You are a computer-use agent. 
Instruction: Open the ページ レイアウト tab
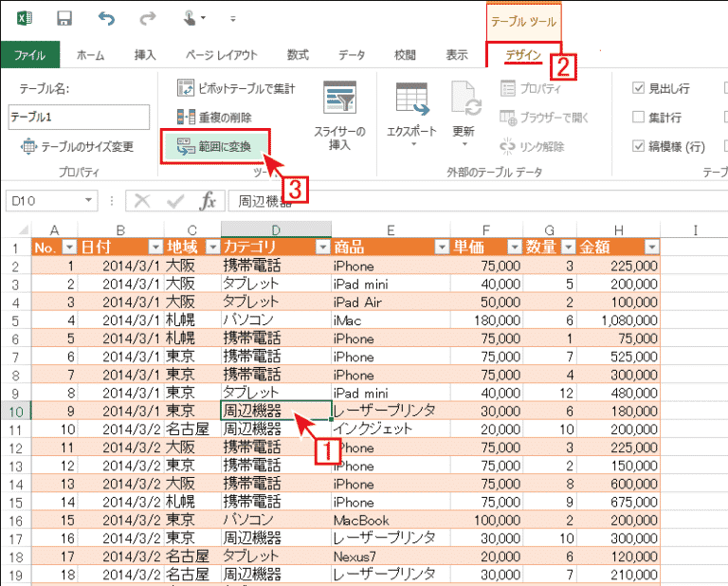(x=222, y=55)
